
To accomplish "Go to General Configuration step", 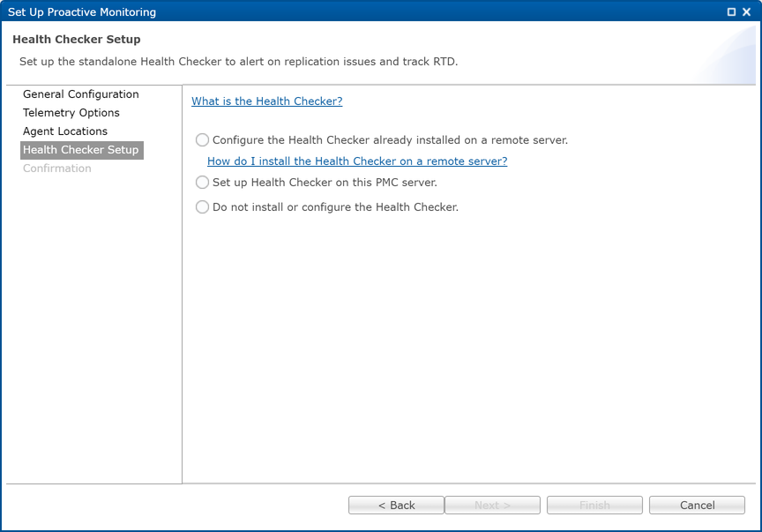I will pos(80,94).
